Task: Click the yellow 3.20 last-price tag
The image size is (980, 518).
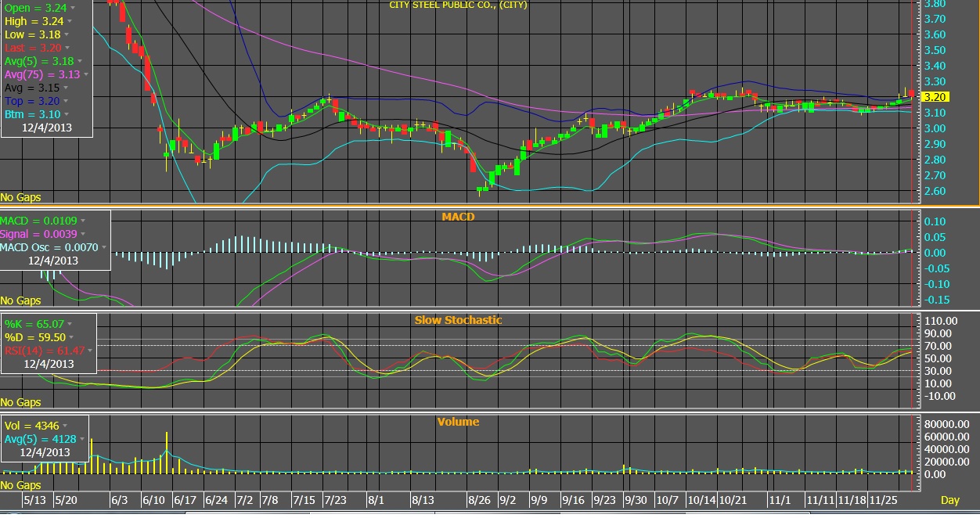Action: 937,97
